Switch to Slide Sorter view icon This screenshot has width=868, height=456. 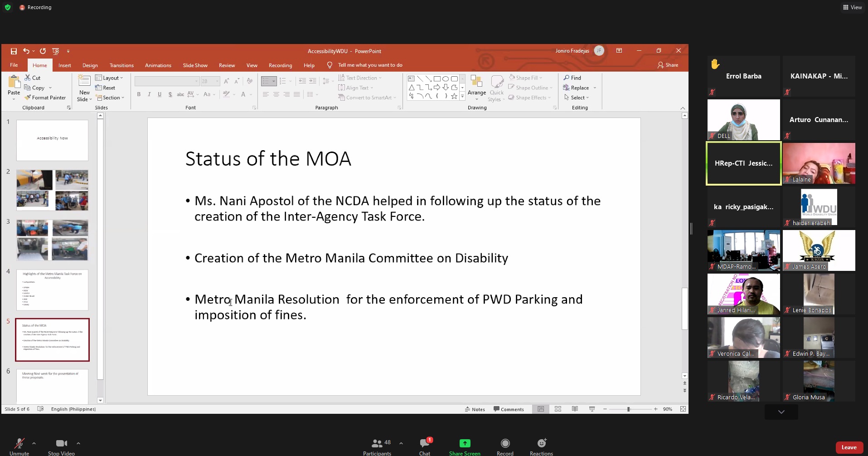click(x=558, y=409)
